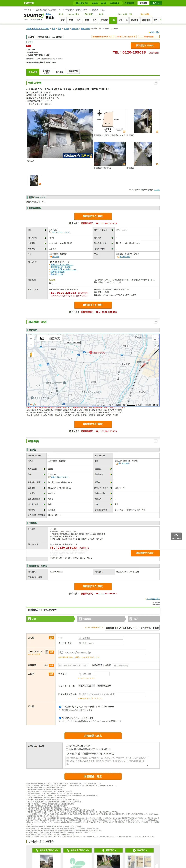The width and height of the screenshot is (186, 868).
Task: Click the SUUMO Kansai logo
Action: pos(34,16)
